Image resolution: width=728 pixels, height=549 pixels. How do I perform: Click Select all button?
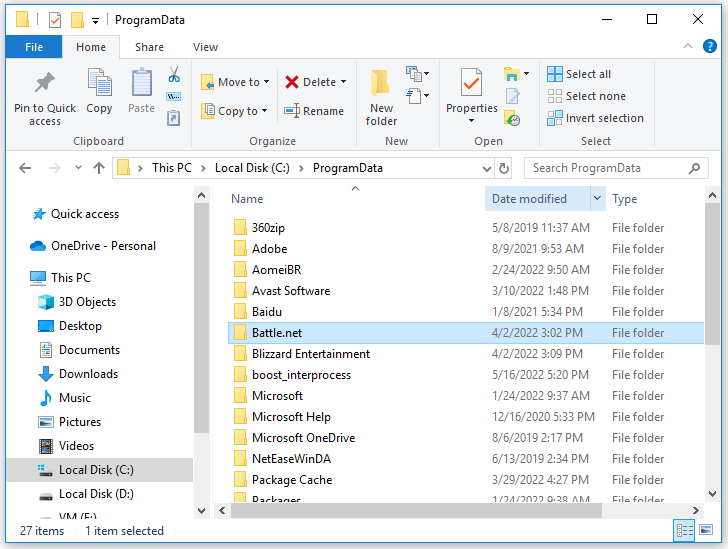pos(579,74)
